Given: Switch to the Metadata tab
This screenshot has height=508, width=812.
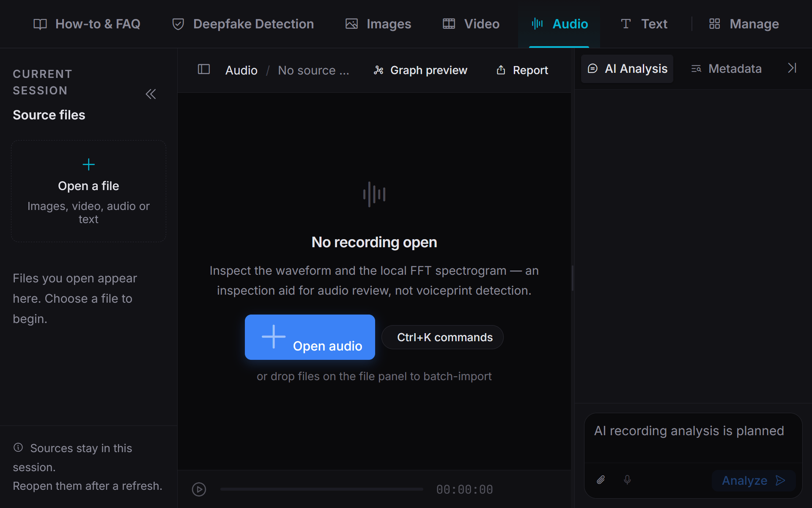Looking at the screenshot, I should click(x=726, y=69).
